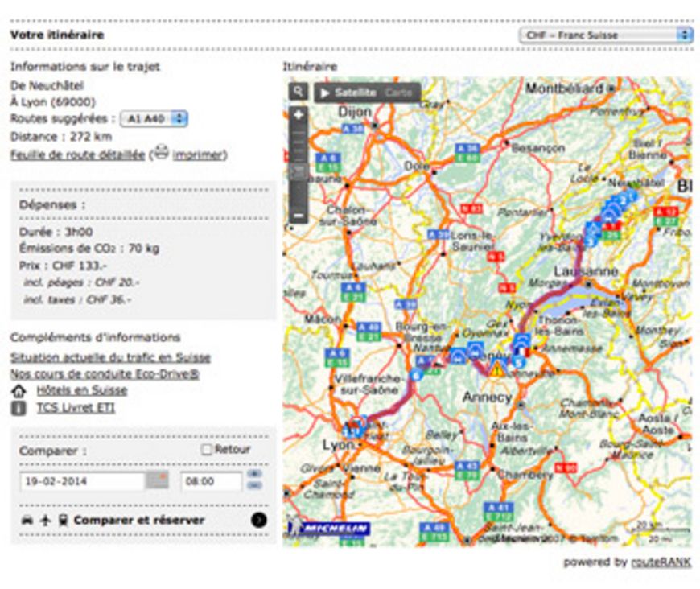The image size is (700, 589).
Task: Open the CHF – Franc Suisse currency dropdown
Action: pos(605,35)
